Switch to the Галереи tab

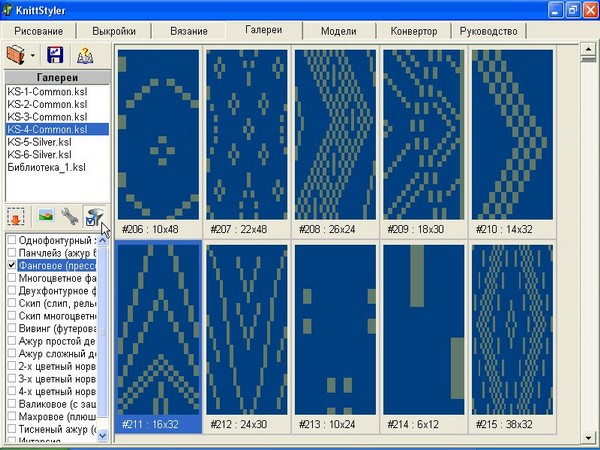coord(264,30)
